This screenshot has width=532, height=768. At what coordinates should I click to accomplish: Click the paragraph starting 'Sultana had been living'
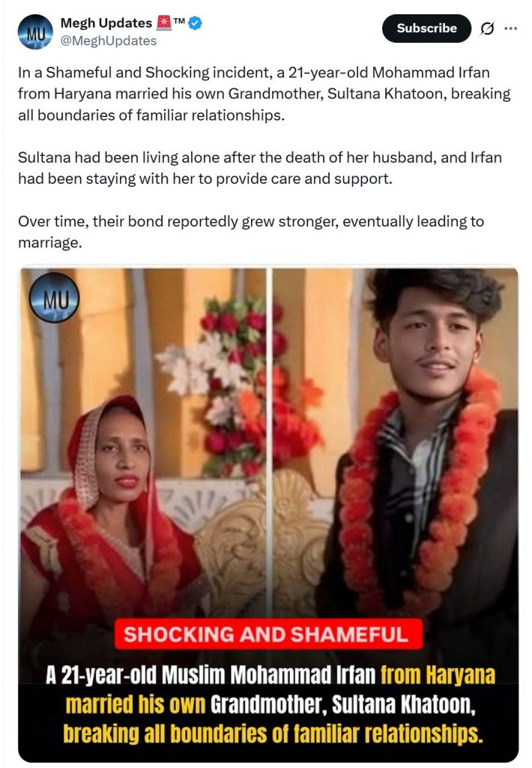260,168
